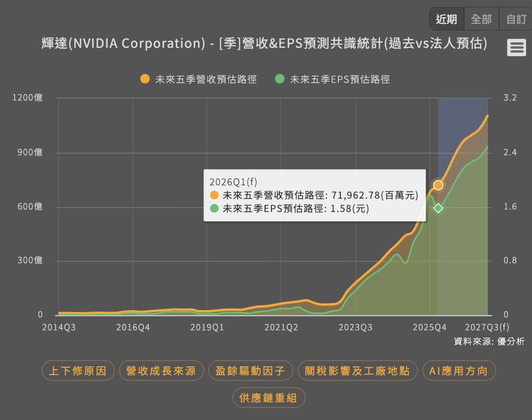This screenshot has height=420, width=532.
Task: Switch to the 近期 range tab
Action: [x=446, y=19]
